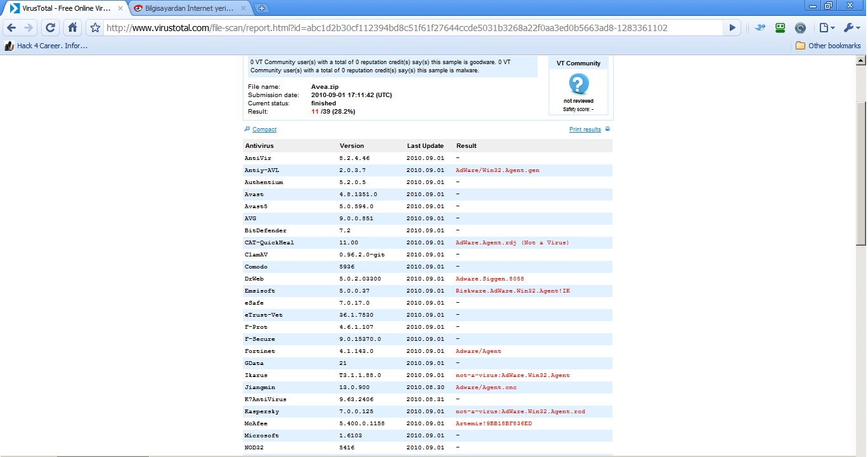Click the Jiangmin last update 2010.08.30
Image resolution: width=868 pixels, height=457 pixels.
point(425,387)
